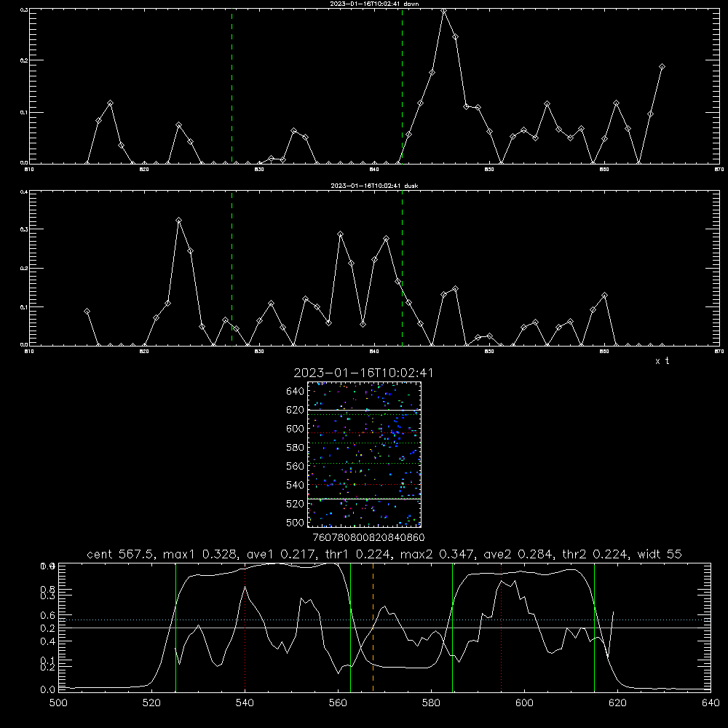The image size is (728, 728).
Task: Click the last diamond point of dawn curve
Action: click(x=662, y=67)
